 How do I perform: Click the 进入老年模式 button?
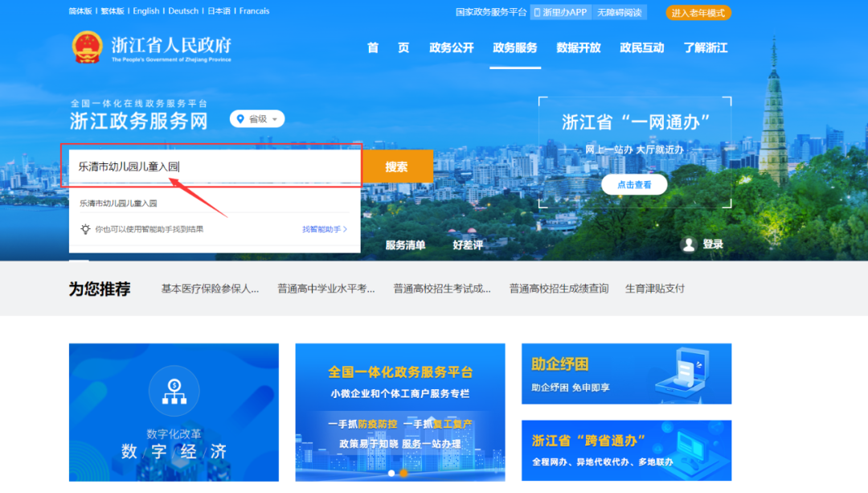tap(698, 13)
